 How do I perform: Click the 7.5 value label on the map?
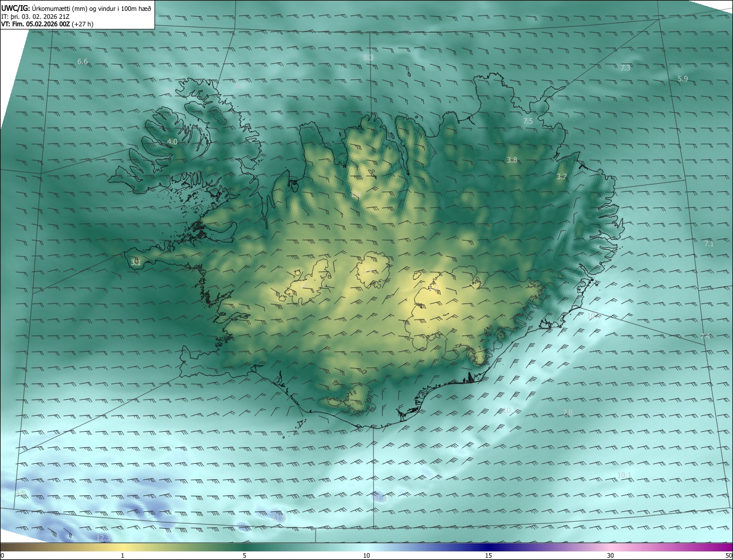(x=528, y=121)
